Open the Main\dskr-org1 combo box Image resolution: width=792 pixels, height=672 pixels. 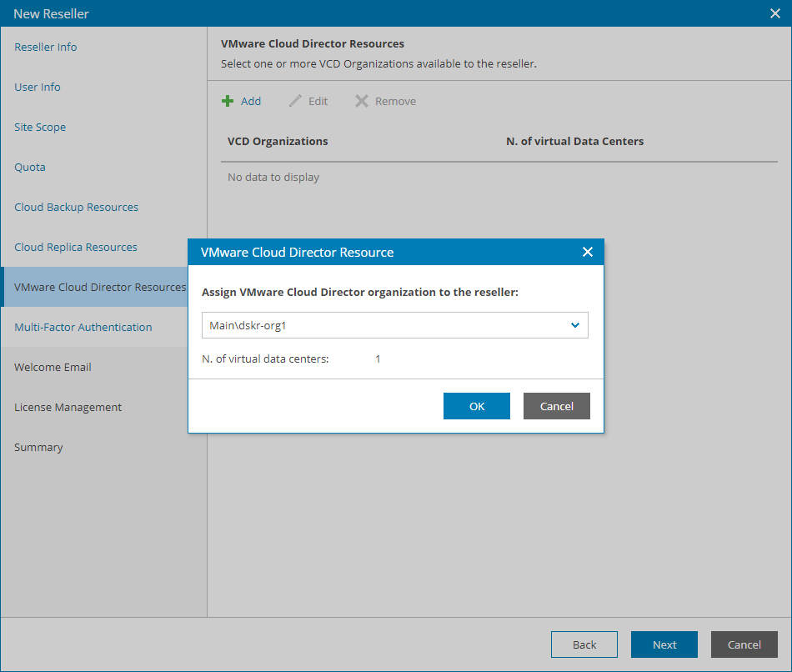395,325
